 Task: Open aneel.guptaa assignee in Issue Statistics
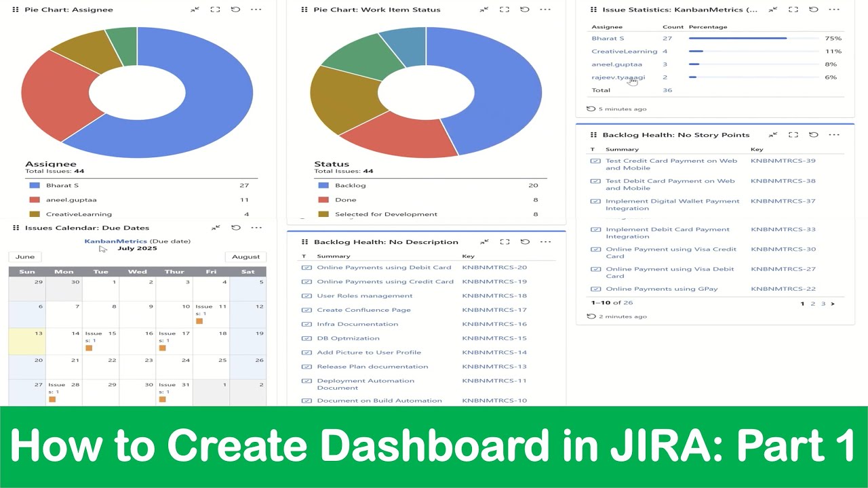tap(616, 64)
